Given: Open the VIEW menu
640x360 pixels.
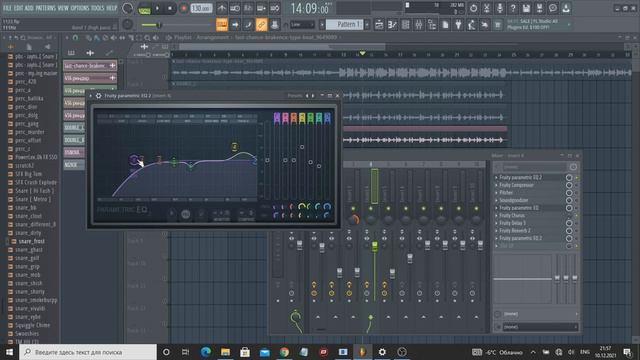Looking at the screenshot, I should point(63,8).
